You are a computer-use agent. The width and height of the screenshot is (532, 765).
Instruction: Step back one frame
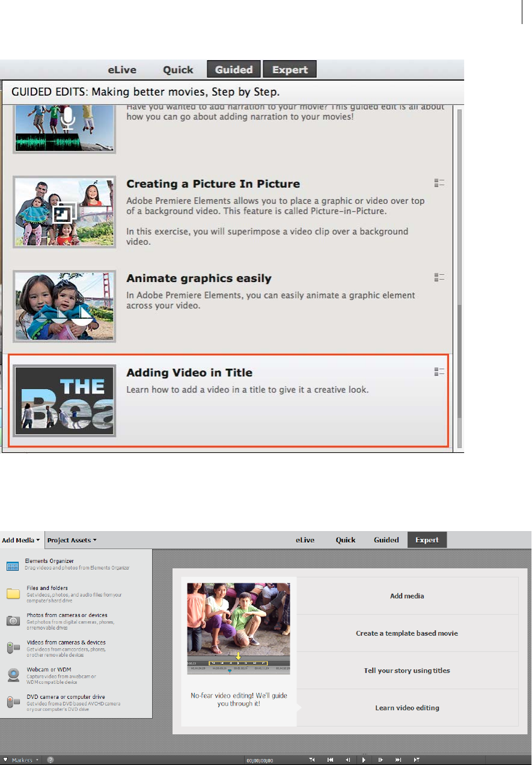click(347, 760)
